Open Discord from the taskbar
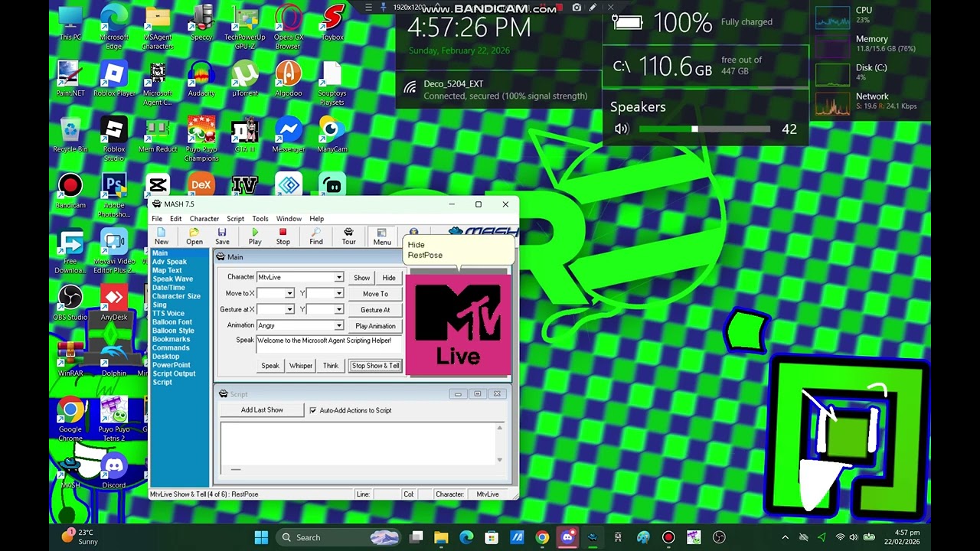980x551 pixels. (567, 537)
